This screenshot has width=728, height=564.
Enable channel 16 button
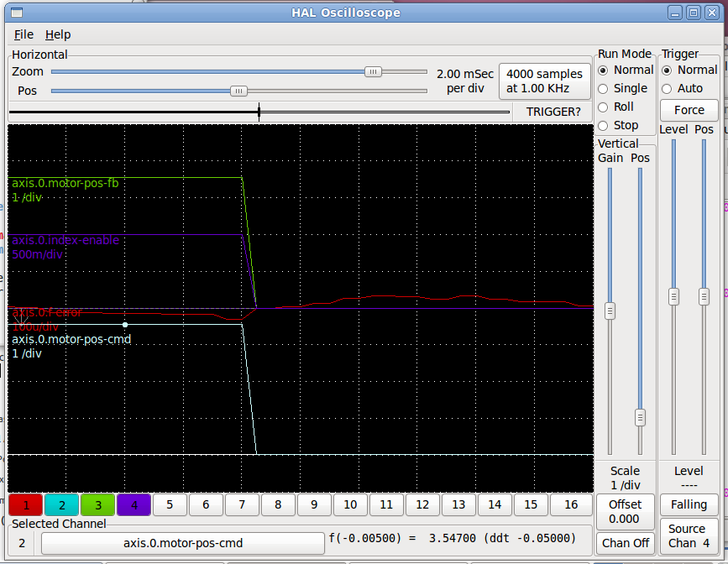tap(571, 505)
